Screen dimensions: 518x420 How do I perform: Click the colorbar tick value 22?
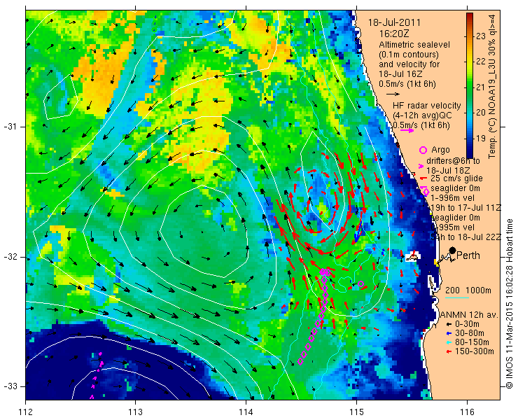482,62
